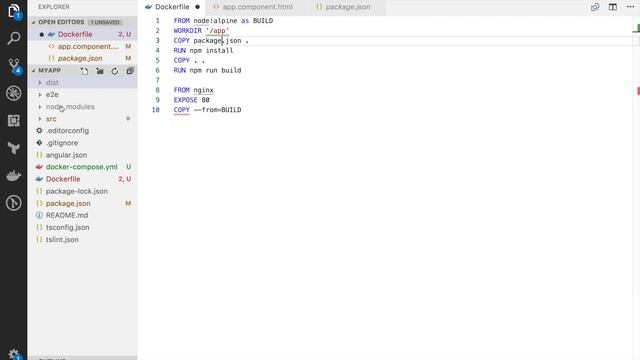The image size is (640, 360).
Task: Open Dockerfile in the MYAPP tree
Action: coord(83,179)
